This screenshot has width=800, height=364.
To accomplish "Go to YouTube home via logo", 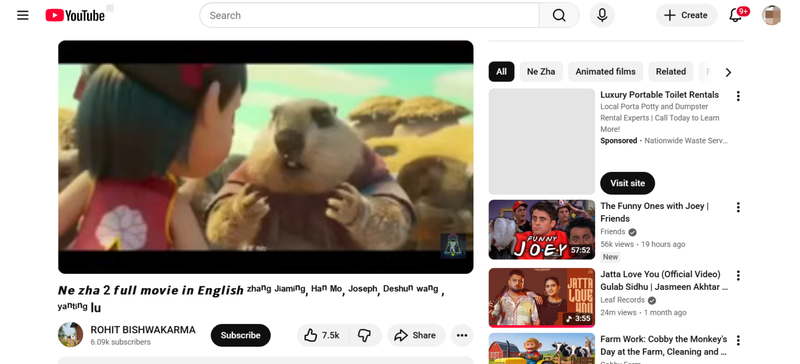I will [x=75, y=15].
